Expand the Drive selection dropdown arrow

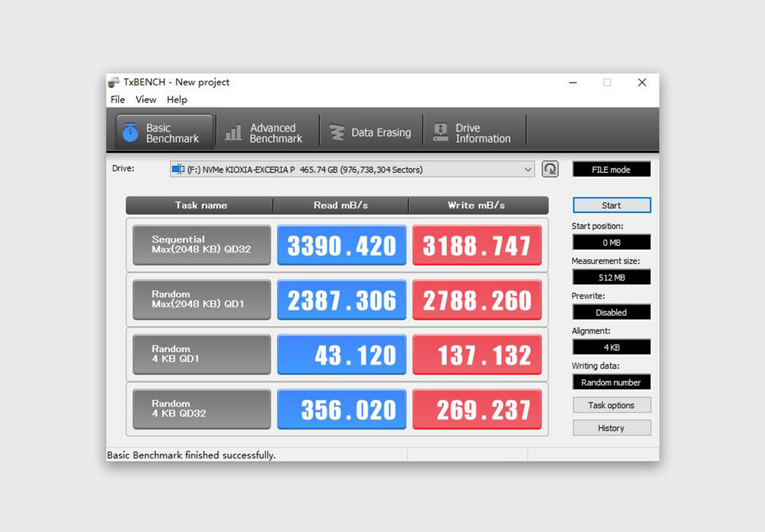coord(527,169)
